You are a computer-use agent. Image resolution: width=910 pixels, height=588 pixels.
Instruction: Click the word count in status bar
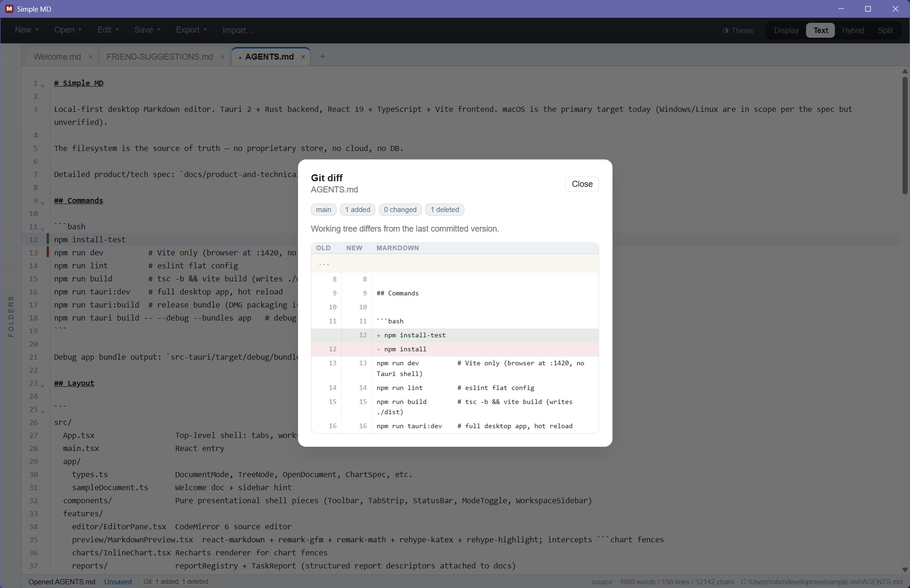tap(676, 582)
